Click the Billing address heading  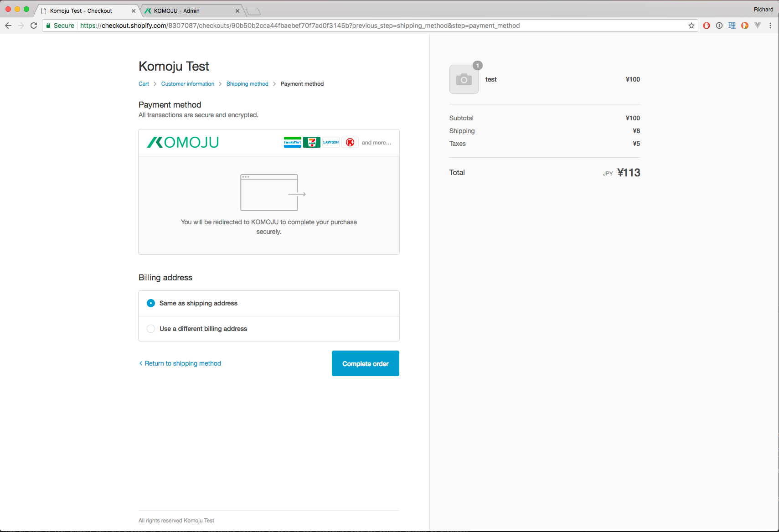coord(165,278)
